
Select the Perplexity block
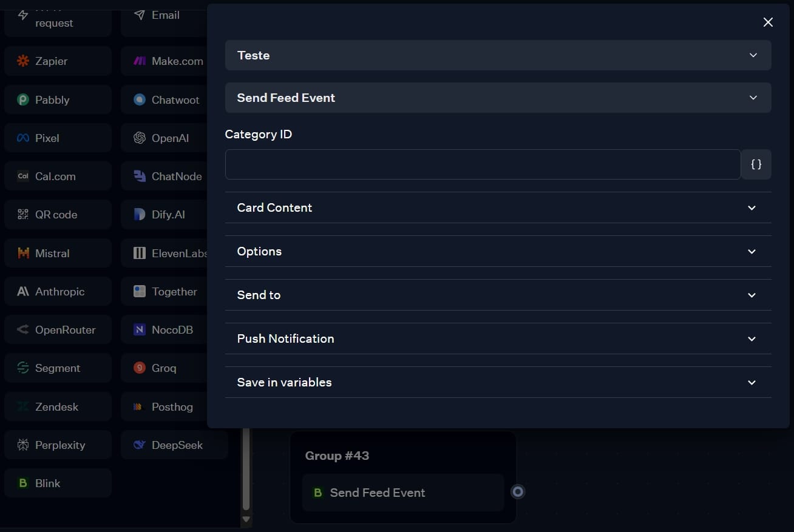(58, 445)
